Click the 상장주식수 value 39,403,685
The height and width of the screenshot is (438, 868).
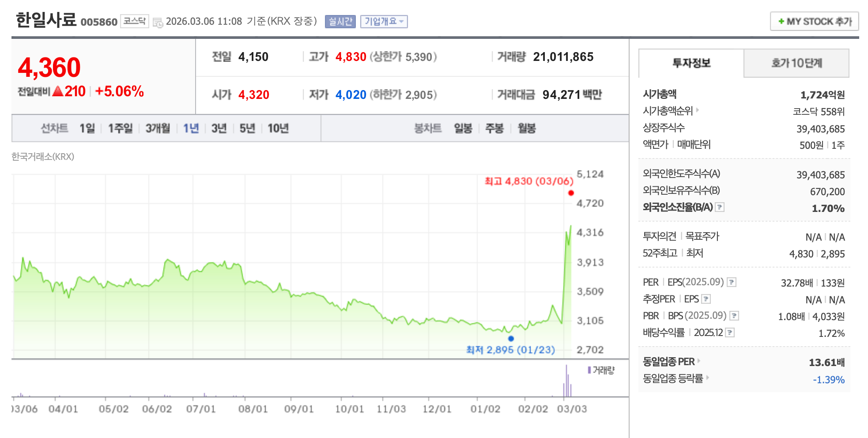pos(821,129)
